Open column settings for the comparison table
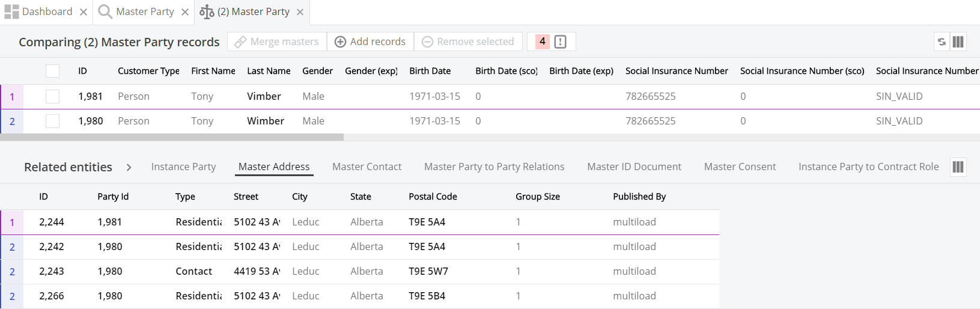980x309 pixels. [958, 41]
